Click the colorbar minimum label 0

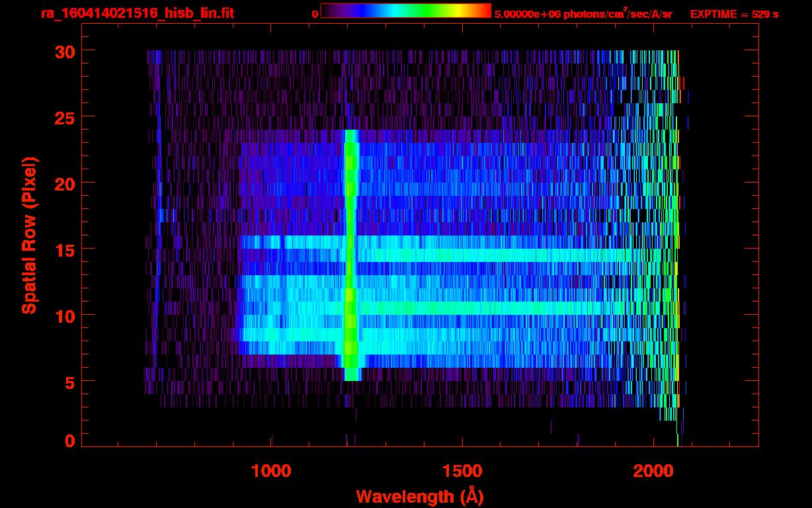(315, 14)
